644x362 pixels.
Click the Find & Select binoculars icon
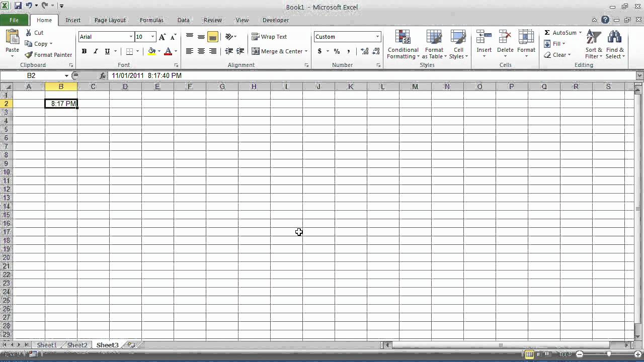[615, 38]
